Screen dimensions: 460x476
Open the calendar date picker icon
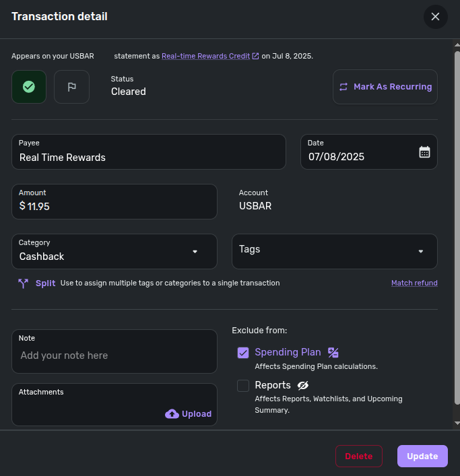point(424,152)
